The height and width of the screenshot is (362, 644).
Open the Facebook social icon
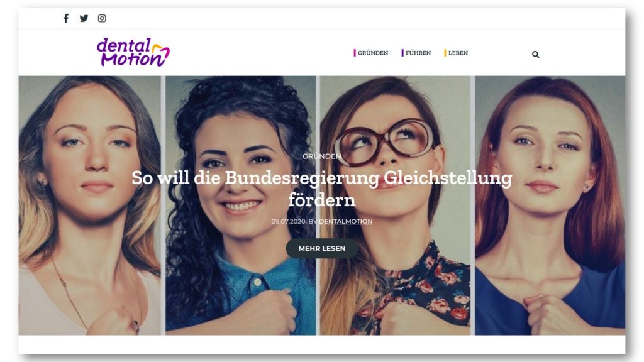pos(65,18)
